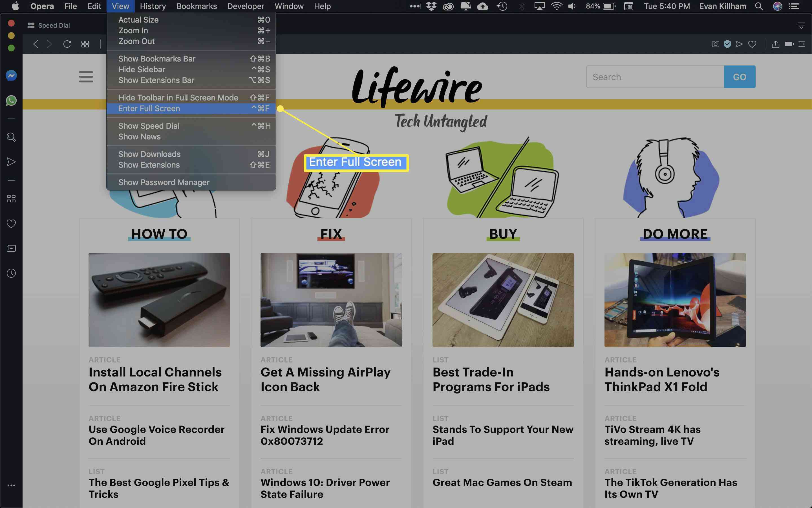Open the HOW TO category heading

tap(159, 234)
